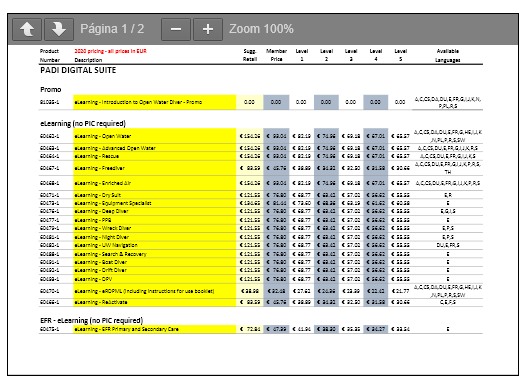Click the 'Product Number' column header
The image size is (528, 387).
tap(50, 55)
